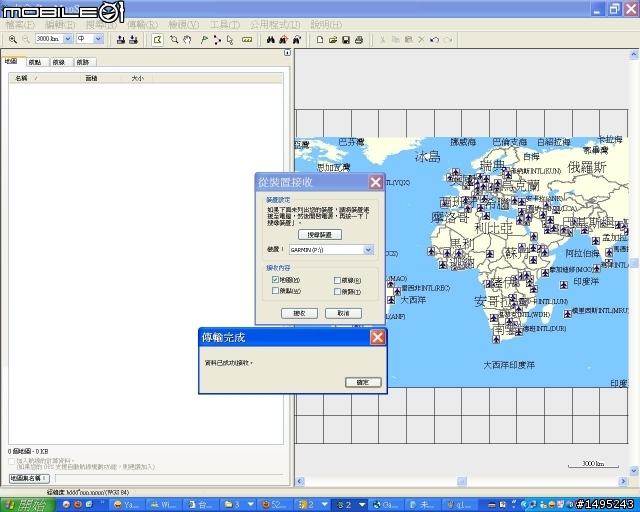Open the 編輯(E) Edit menu
This screenshot has width=640, height=512.
pos(60,25)
